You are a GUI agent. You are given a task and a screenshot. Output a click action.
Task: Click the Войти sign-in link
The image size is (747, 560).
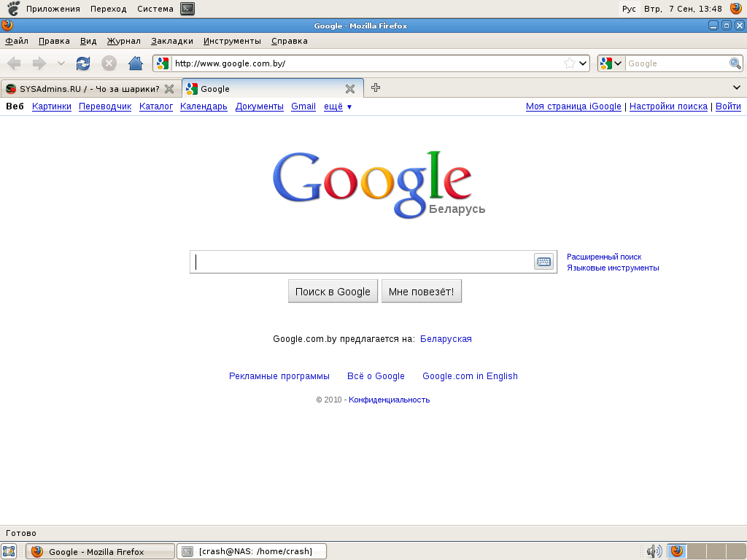[x=728, y=106]
